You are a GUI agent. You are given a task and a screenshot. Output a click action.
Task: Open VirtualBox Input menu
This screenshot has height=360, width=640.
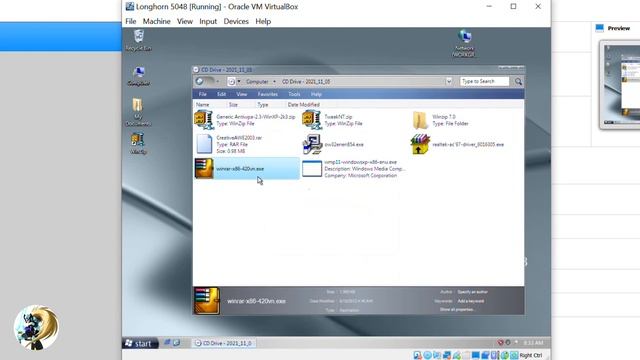(208, 21)
